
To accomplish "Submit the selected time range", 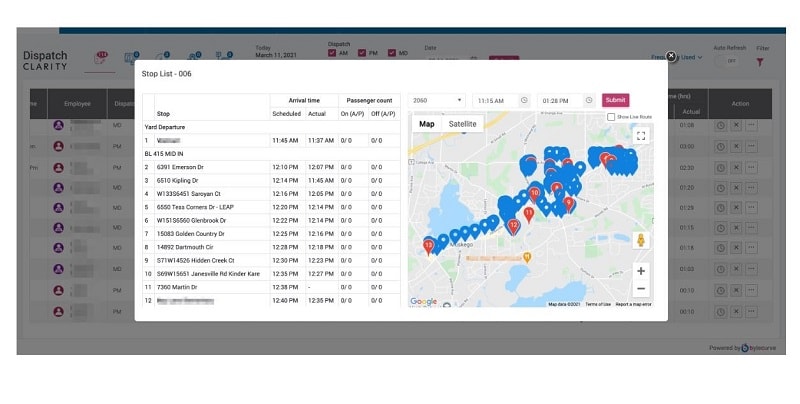I will pos(615,100).
